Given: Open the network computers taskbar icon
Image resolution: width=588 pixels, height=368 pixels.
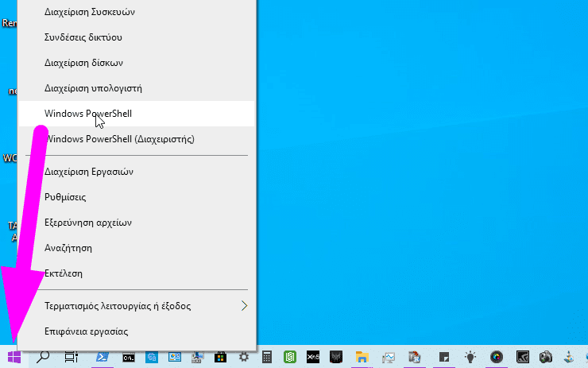Looking at the screenshot, I should 198,357.
